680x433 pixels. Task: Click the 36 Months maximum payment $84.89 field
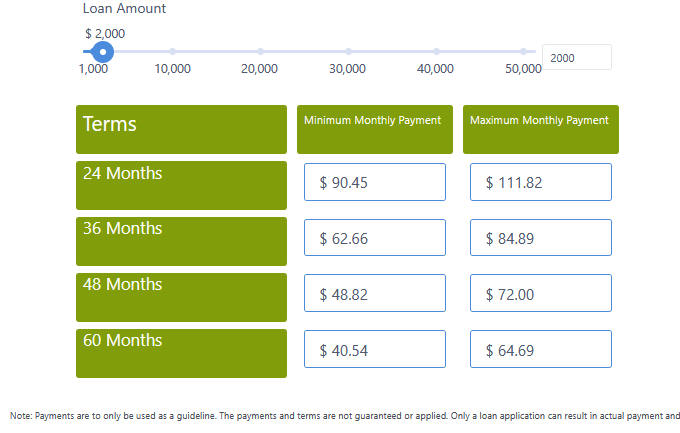coord(540,238)
